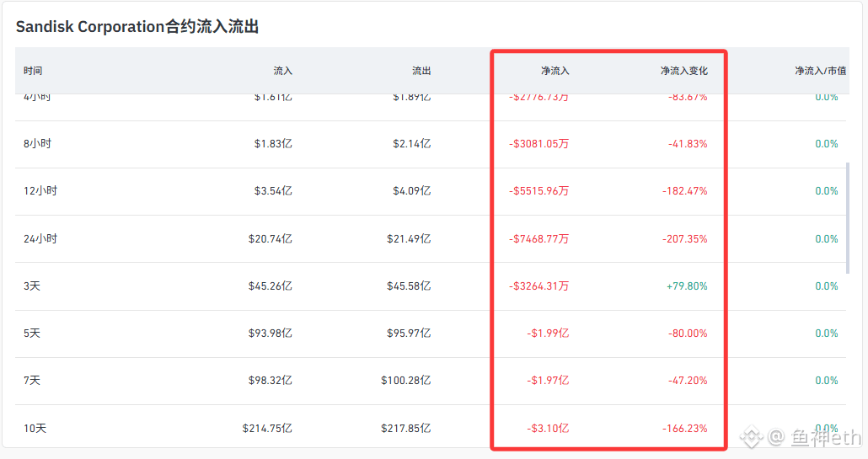
Task: Click outflow value $217.85亿
Action: point(405,429)
